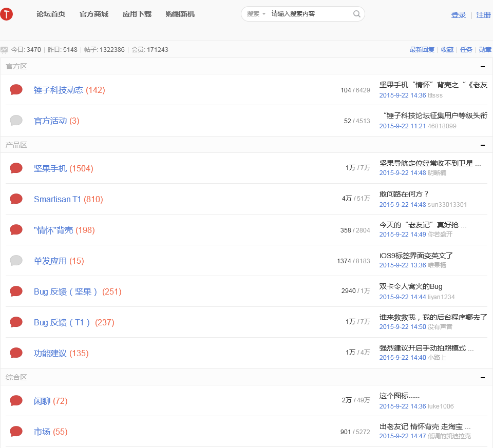This screenshot has height=448, width=493.
Task: Open the 闲聊 forum
Action: click(42, 401)
